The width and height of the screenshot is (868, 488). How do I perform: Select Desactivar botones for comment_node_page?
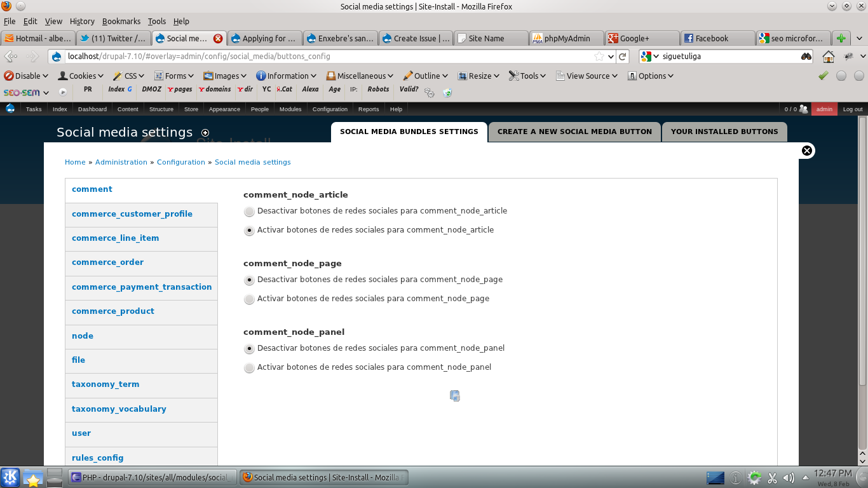(249, 280)
